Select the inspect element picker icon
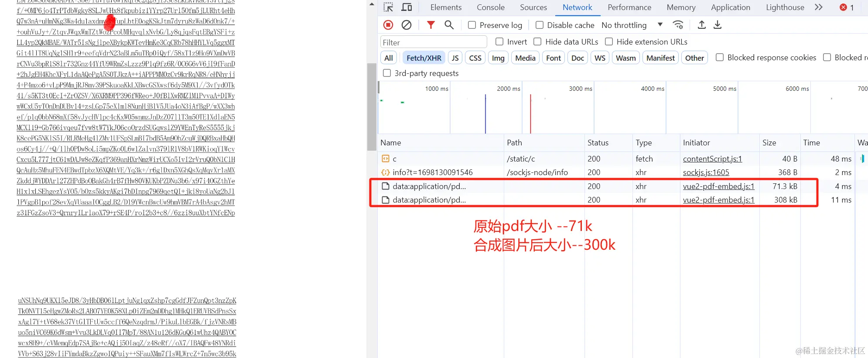868x358 pixels. [388, 7]
